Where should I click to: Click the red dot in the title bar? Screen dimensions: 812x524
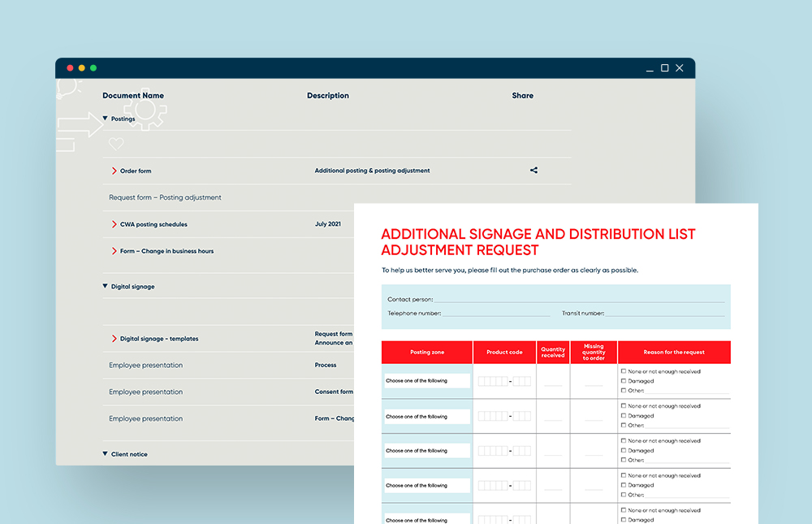tap(70, 68)
